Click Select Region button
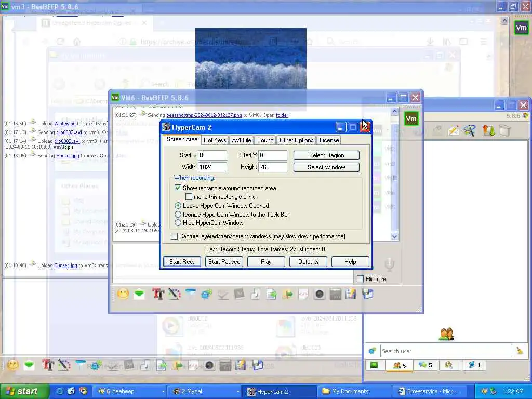 tap(326, 155)
